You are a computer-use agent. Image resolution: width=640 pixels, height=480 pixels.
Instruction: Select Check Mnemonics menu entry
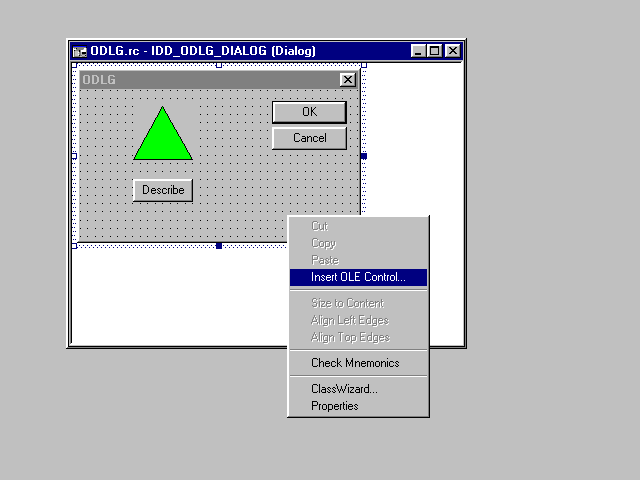tap(354, 363)
